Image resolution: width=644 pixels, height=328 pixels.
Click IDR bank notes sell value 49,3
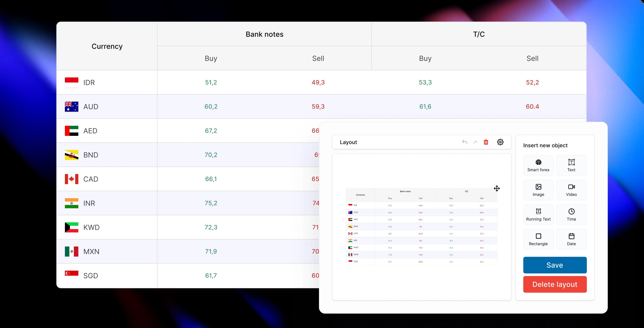point(318,82)
